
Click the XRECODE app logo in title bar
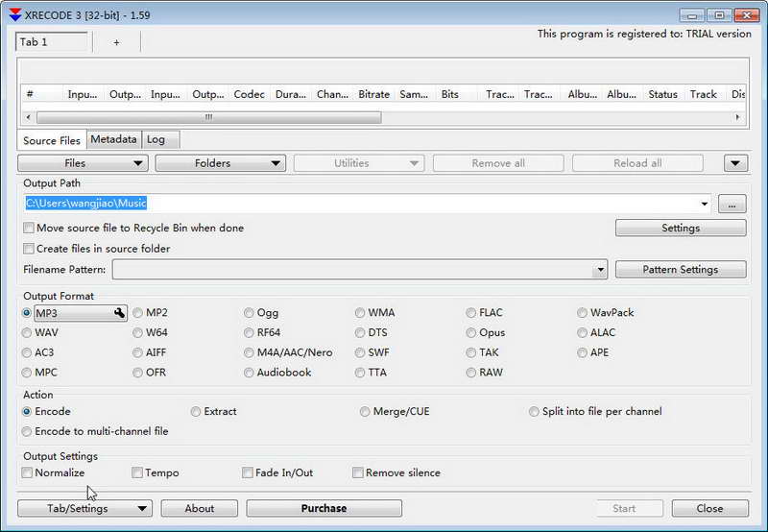click(15, 15)
